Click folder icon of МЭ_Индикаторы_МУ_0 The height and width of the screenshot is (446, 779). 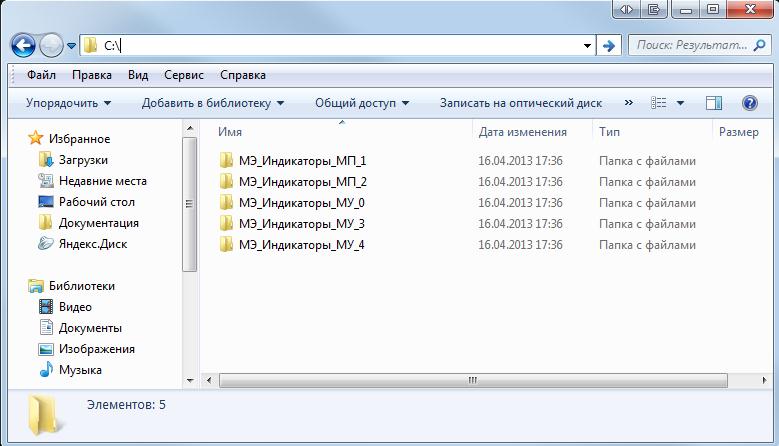(x=226, y=202)
